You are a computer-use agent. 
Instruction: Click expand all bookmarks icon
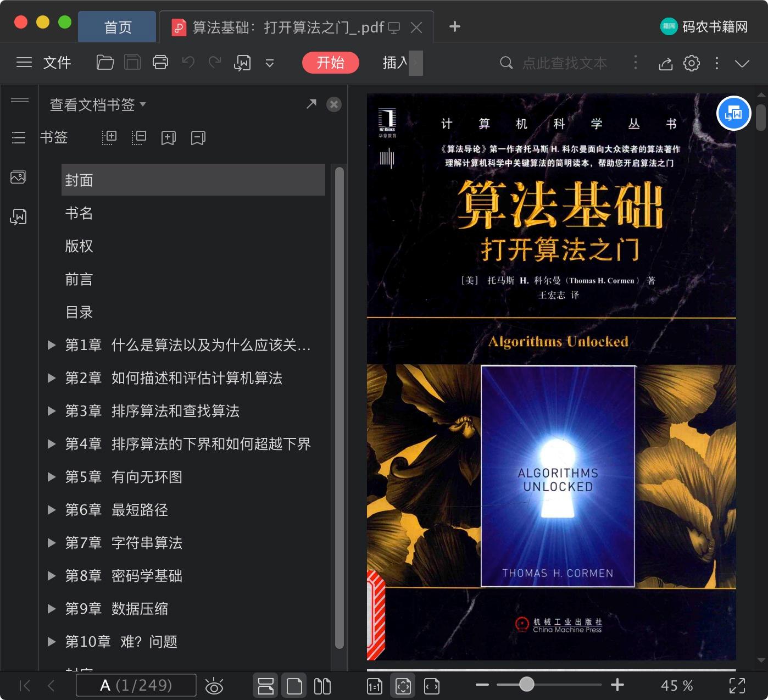[x=109, y=137]
